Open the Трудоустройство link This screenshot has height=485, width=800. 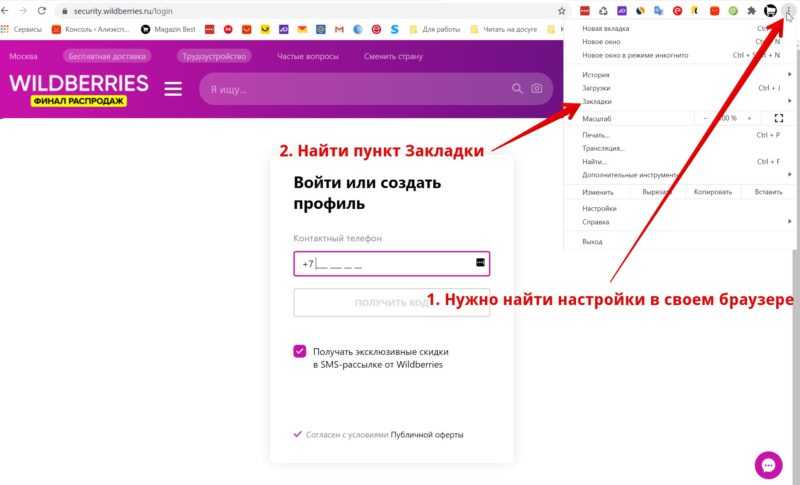click(214, 56)
